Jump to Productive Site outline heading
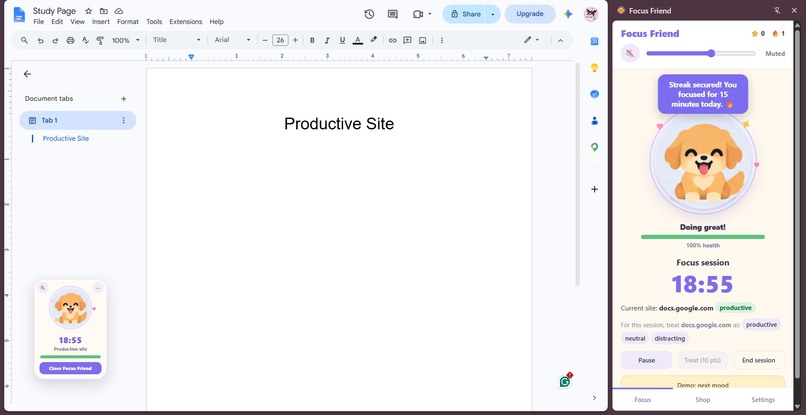 point(66,138)
